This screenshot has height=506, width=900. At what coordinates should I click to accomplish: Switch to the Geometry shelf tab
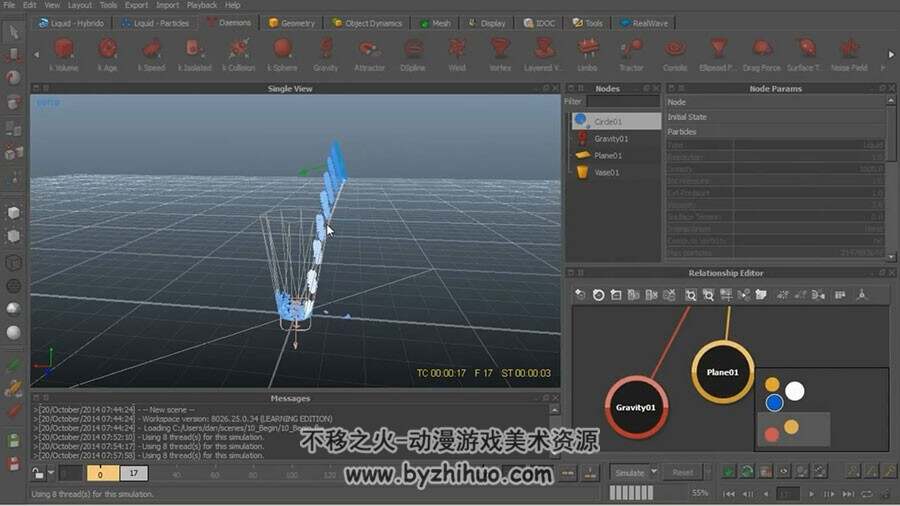click(x=292, y=23)
